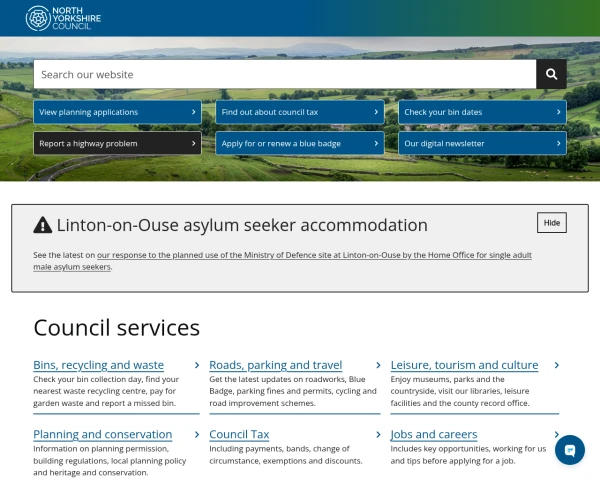Click the Linton-on-Ouse asylum seeker accommodation heading
This screenshot has width=600, height=480.
242,225
